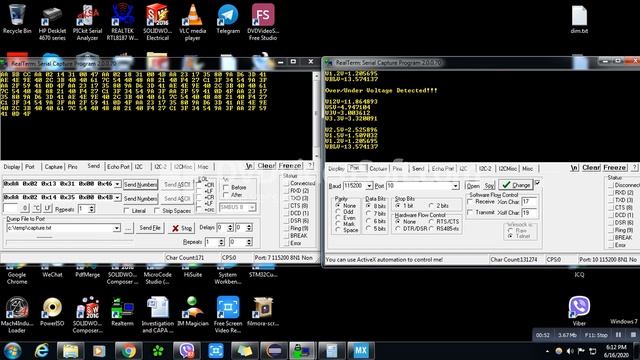The width and height of the screenshot is (640, 360).
Task: Click the speaker volume tray icon
Action: click(570, 351)
